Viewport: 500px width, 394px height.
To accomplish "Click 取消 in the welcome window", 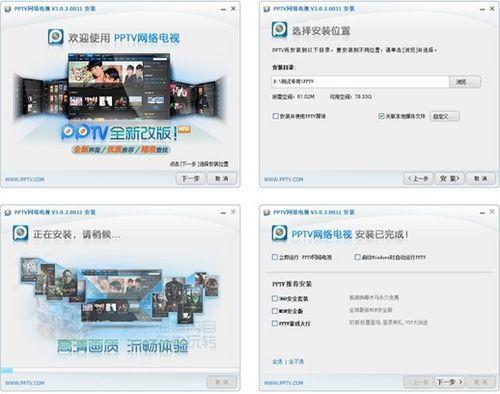I will tap(222, 179).
